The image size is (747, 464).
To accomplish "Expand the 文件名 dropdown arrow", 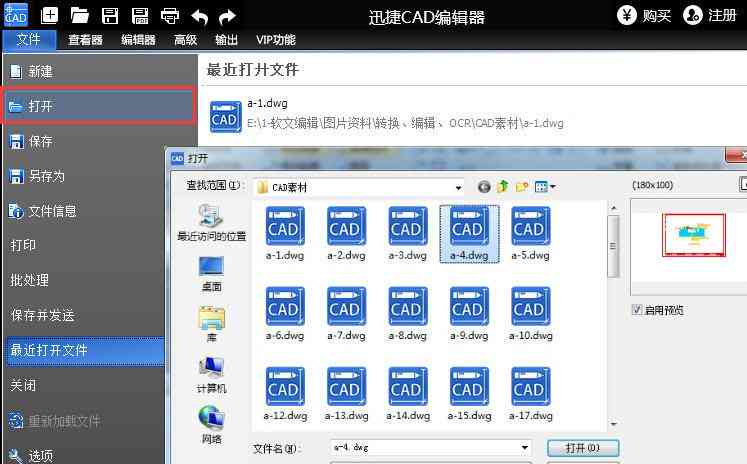I will tap(524, 448).
